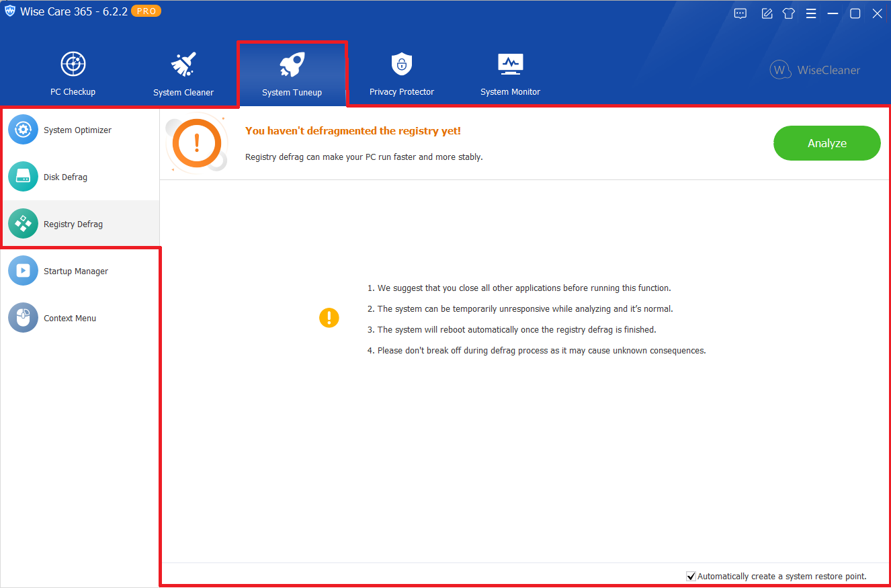Select Context Menu in the sidebar

pos(80,319)
